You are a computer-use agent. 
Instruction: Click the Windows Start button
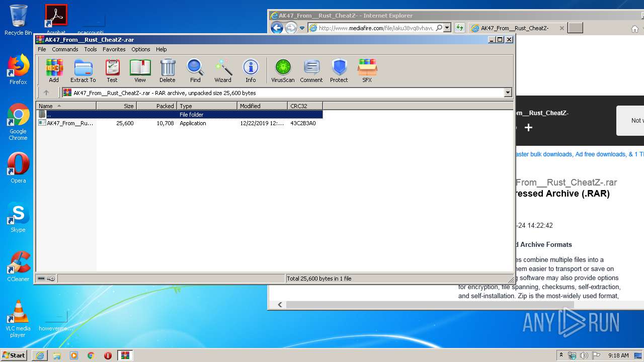pos(14,355)
